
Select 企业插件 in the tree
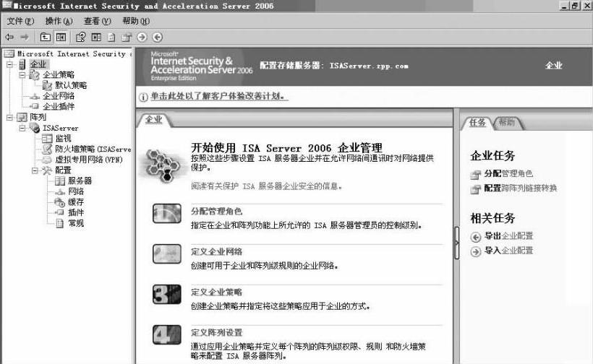pos(59,106)
